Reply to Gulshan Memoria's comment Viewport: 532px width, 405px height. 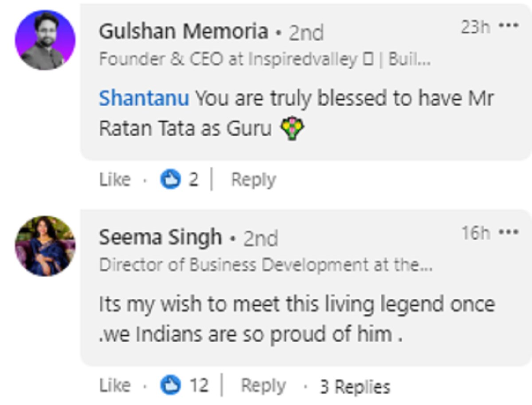pyautogui.click(x=253, y=180)
